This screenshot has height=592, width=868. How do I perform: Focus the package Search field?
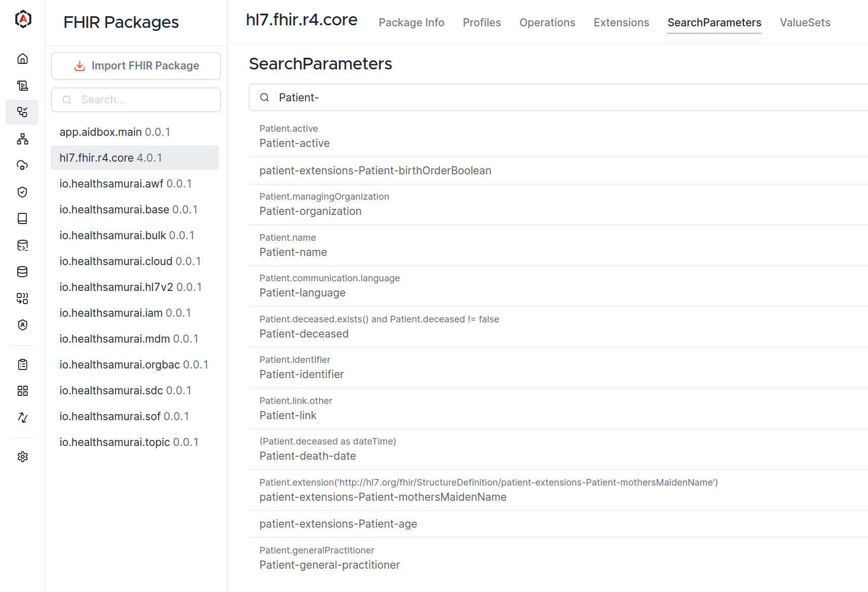pos(136,100)
